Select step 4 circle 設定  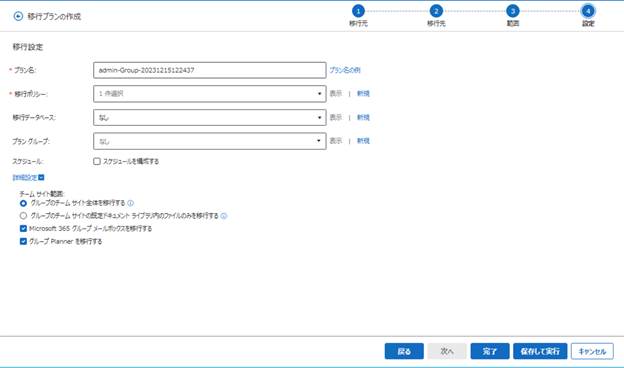[x=588, y=11]
